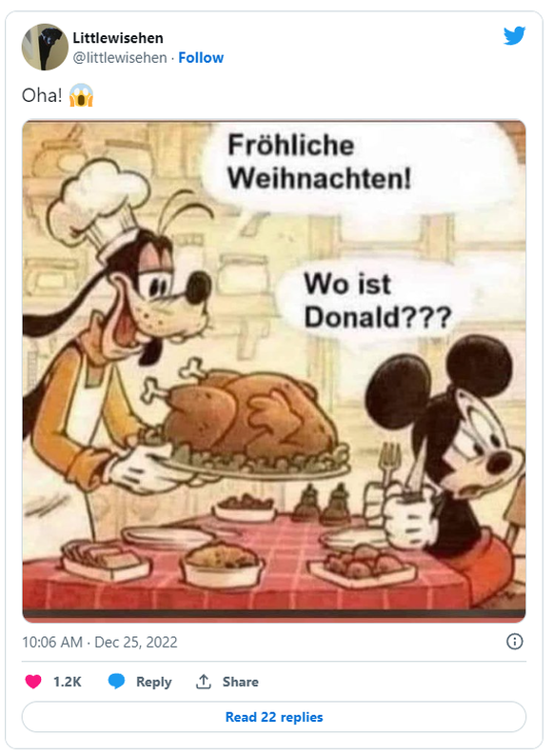The image size is (554, 756).
Task: Open the @littlewisehen handle link
Action: click(x=120, y=57)
